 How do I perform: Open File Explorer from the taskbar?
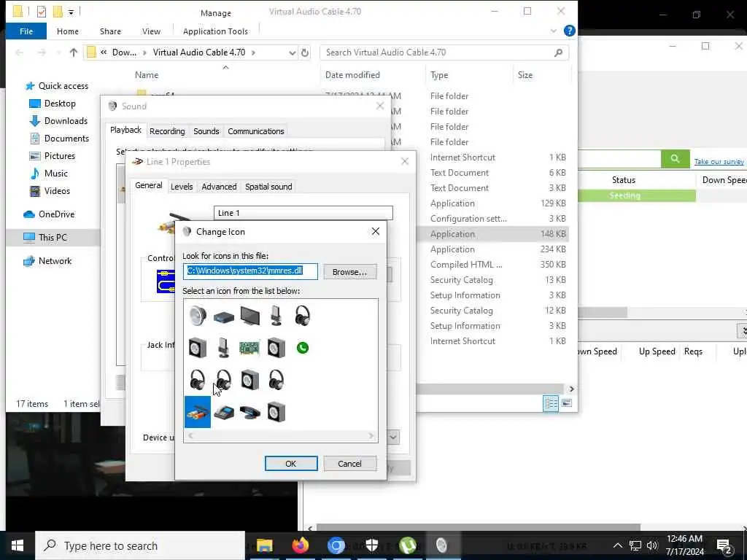click(264, 545)
